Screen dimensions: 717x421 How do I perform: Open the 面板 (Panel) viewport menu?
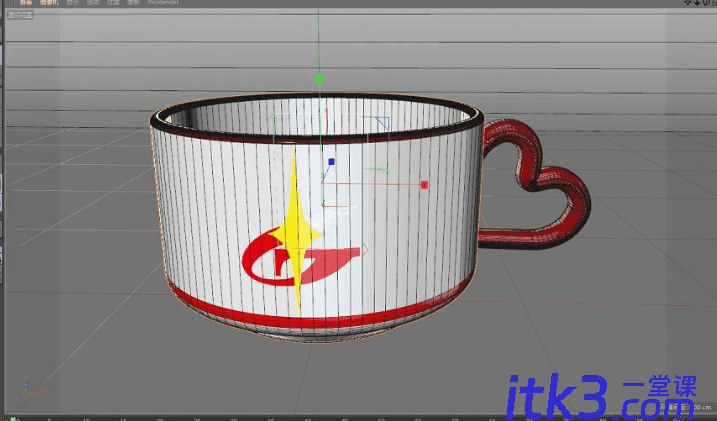133,2
